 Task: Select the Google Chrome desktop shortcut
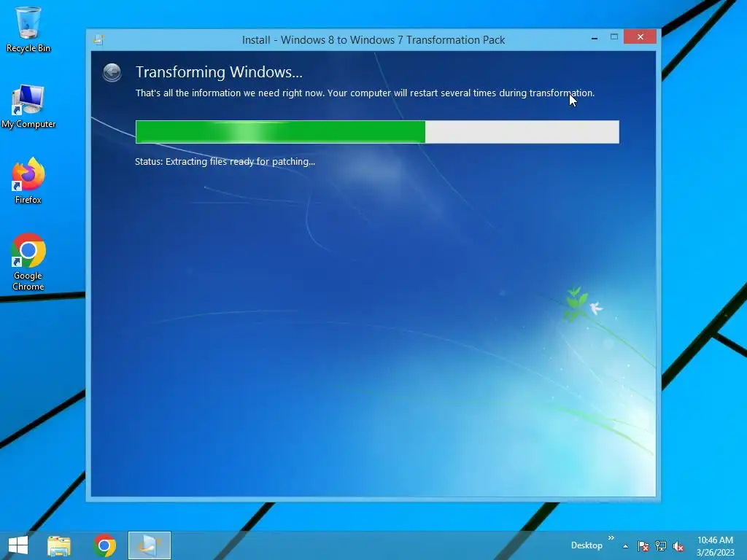(28, 262)
